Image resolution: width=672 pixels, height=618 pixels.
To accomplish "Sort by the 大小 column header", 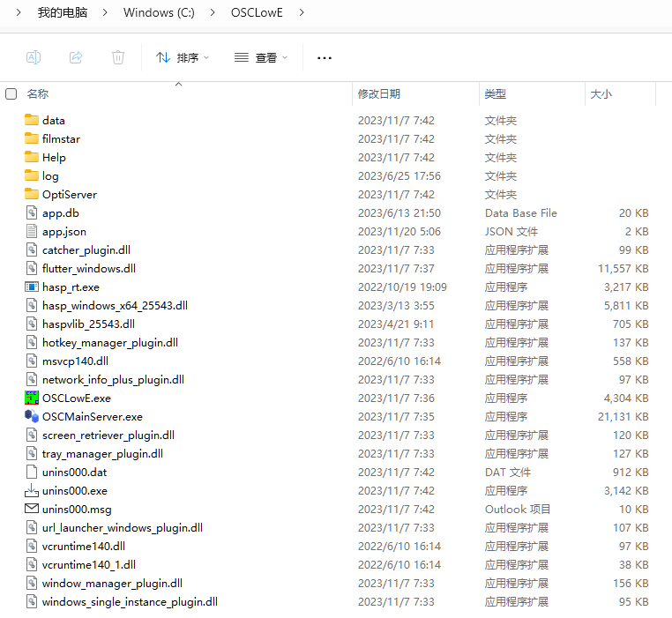I will 601,93.
